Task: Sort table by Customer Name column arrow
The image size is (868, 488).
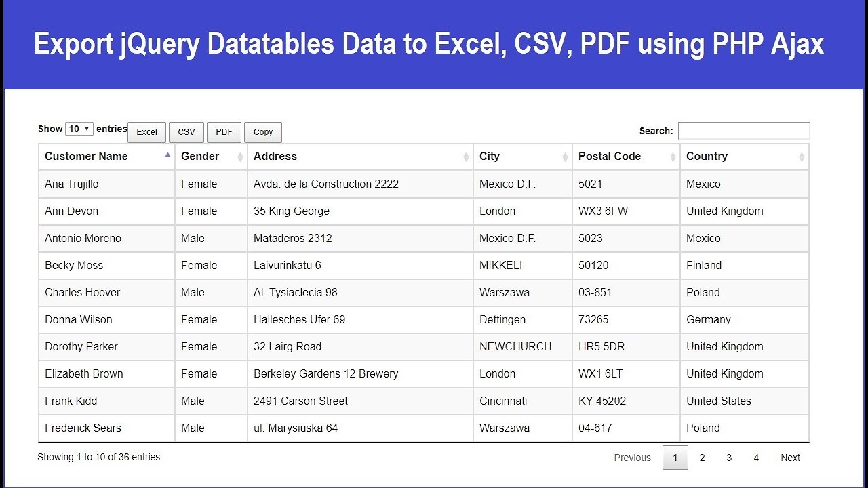Action: click(167, 155)
